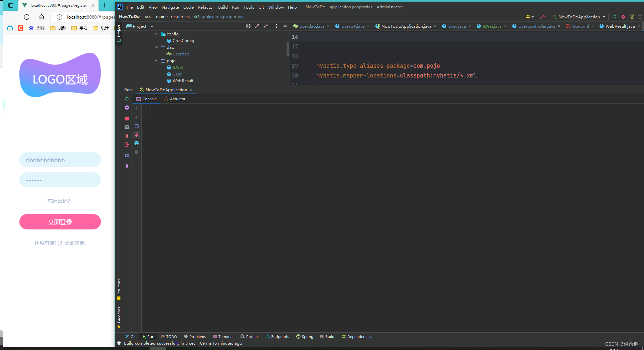This screenshot has width=644, height=350.
Task: Open the Navigate menu
Action: (x=170, y=7)
